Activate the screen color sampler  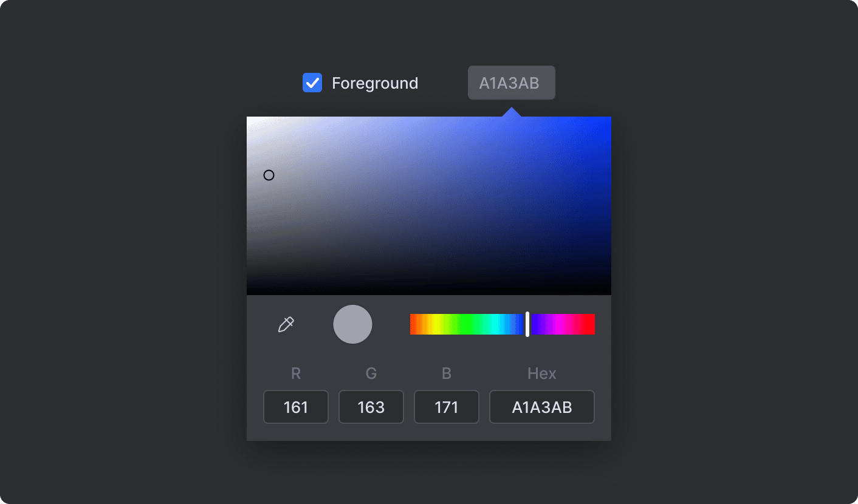[286, 324]
